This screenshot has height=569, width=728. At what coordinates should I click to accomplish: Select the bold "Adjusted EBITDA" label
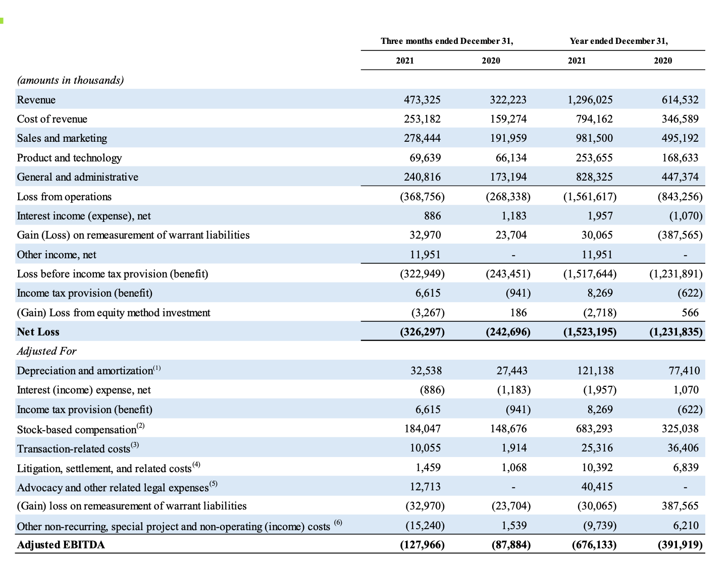coord(61,545)
